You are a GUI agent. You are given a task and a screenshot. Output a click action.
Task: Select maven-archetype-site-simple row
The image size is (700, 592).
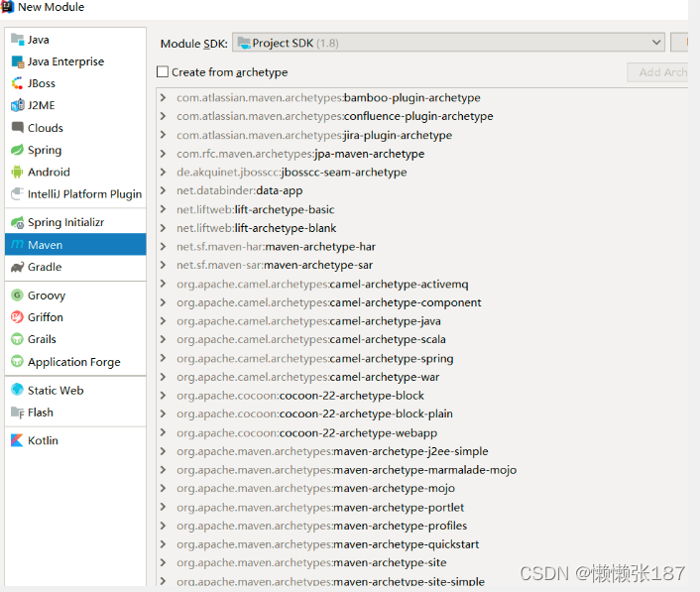pyautogui.click(x=421, y=581)
